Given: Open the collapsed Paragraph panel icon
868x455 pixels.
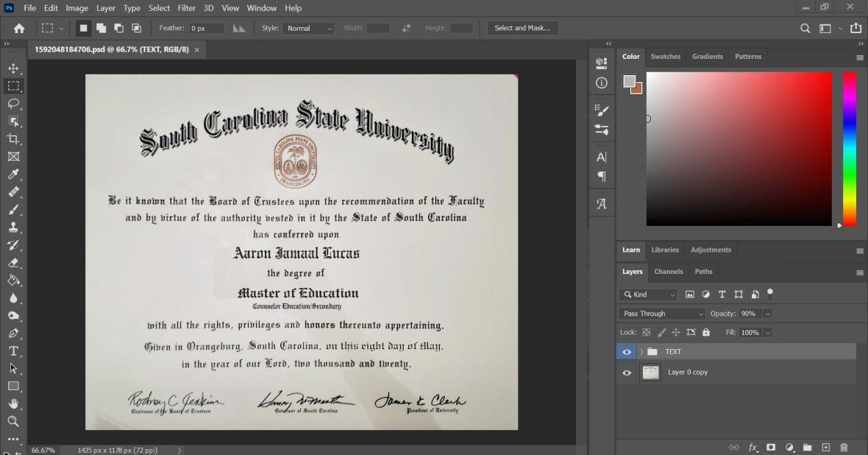Looking at the screenshot, I should click(601, 176).
